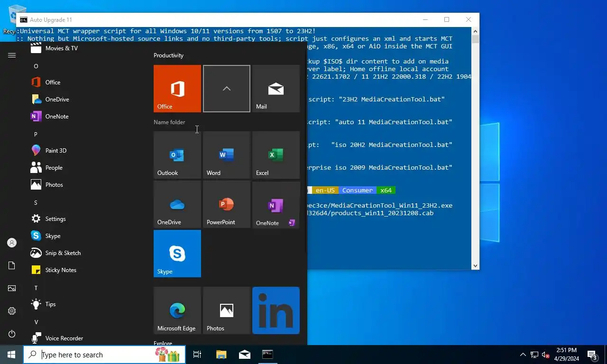Viewport: 607px width, 364px height.
Task: Open Photos from the app list
Action: (86, 185)
